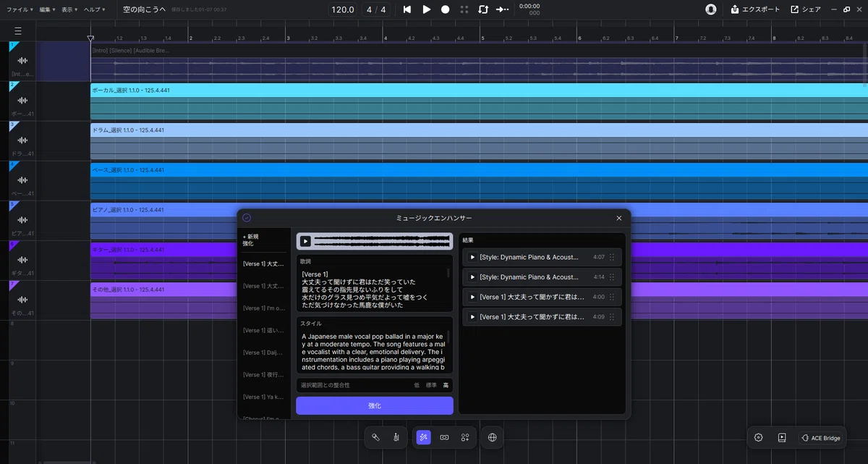Screen dimensions: 868x464
Task: Click the 歌詞 lyrics text field
Action: pyautogui.click(x=375, y=283)
